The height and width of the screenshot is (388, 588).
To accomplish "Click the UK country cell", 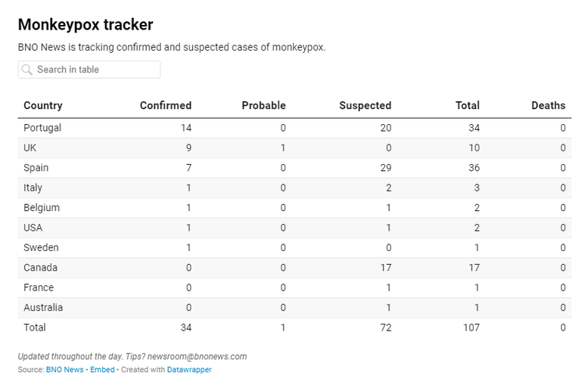I will [30, 148].
